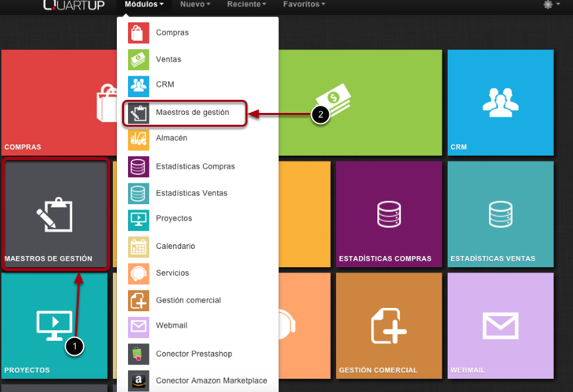573x392 pixels.
Task: Click the Servicios headset icon in menu
Action: point(138,274)
